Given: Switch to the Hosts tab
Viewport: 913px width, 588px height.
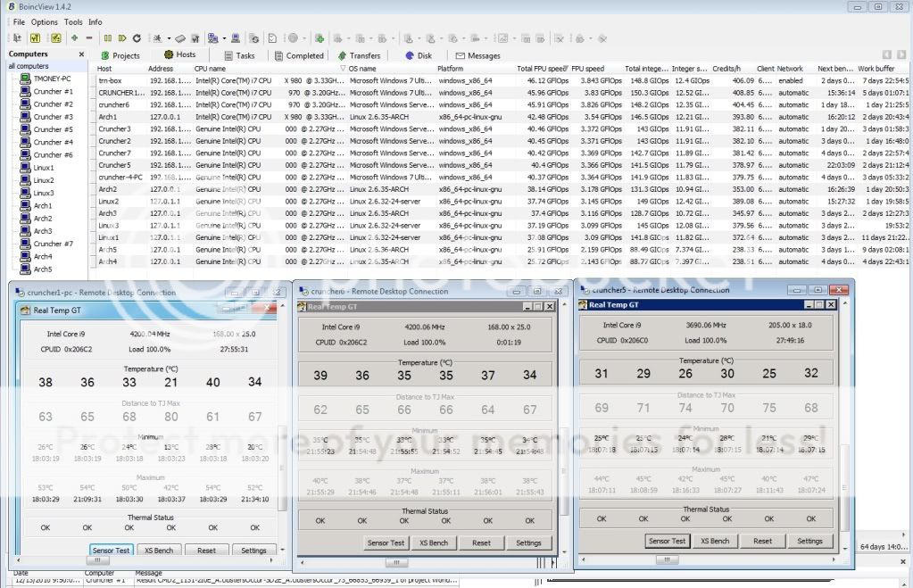Looking at the screenshot, I should 180,54.
